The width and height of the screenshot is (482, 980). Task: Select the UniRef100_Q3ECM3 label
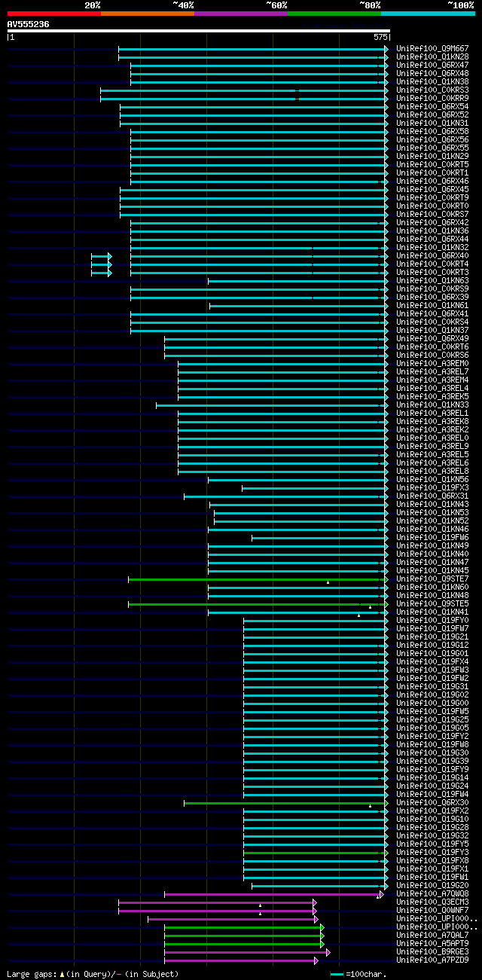[432, 902]
